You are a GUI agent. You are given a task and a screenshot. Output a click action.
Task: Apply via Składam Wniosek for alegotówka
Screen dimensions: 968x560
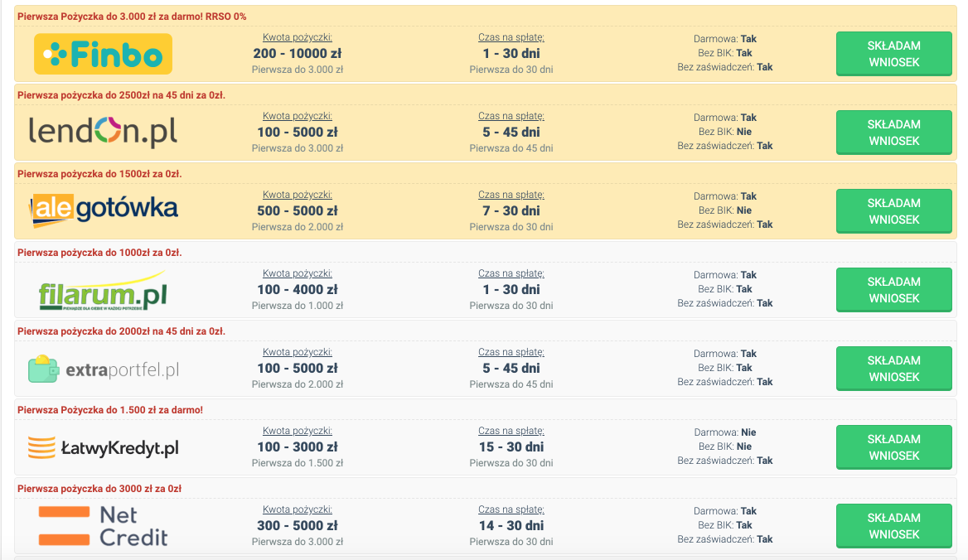(893, 211)
